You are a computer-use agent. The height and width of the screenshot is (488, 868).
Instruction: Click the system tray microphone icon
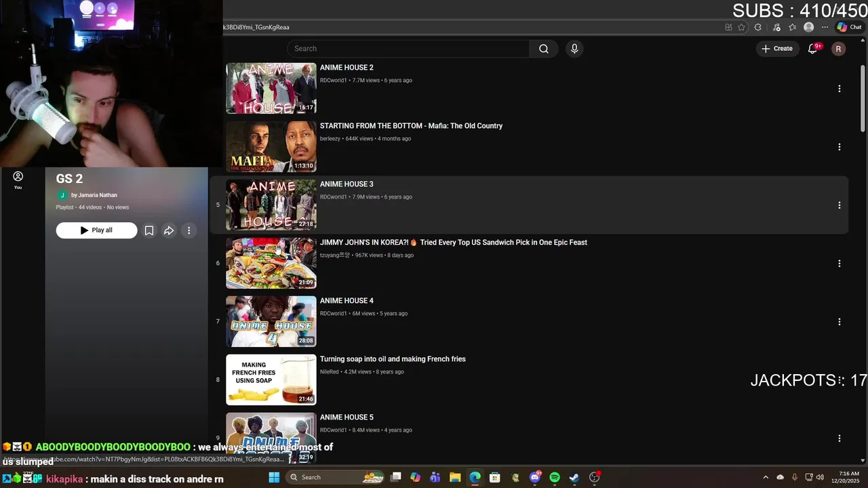[x=794, y=477]
